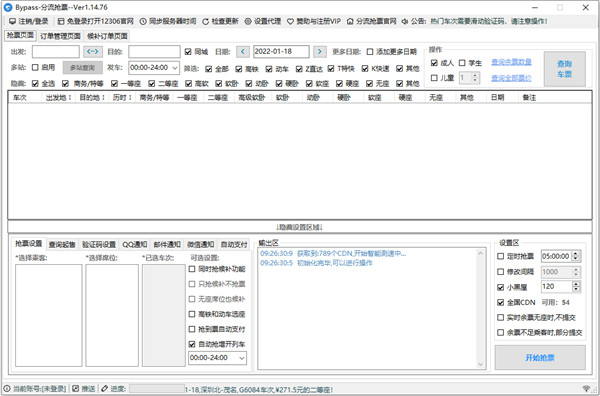Open the 验证码设置 tab
This screenshot has width=600, height=396.
tap(99, 244)
